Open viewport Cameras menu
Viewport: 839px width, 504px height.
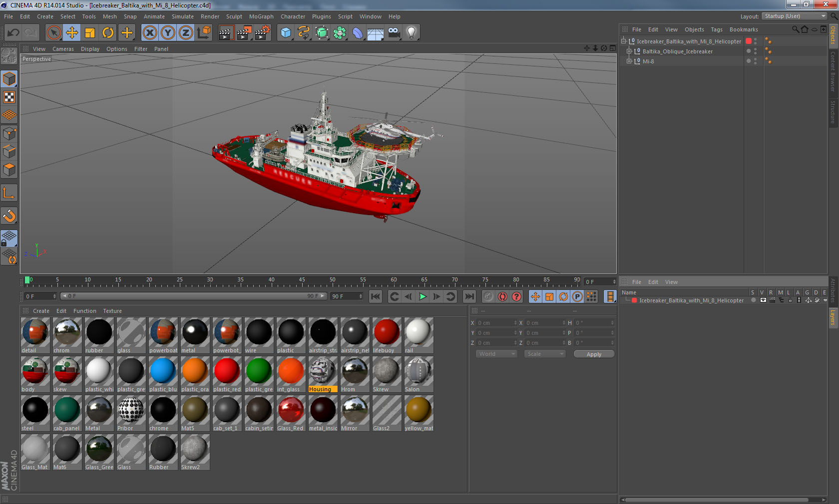pos(63,49)
